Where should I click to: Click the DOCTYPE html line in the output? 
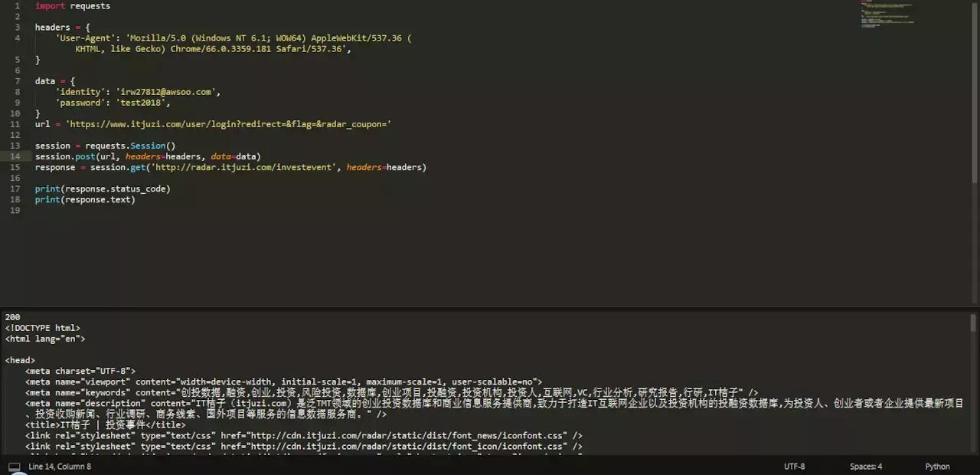click(42, 327)
